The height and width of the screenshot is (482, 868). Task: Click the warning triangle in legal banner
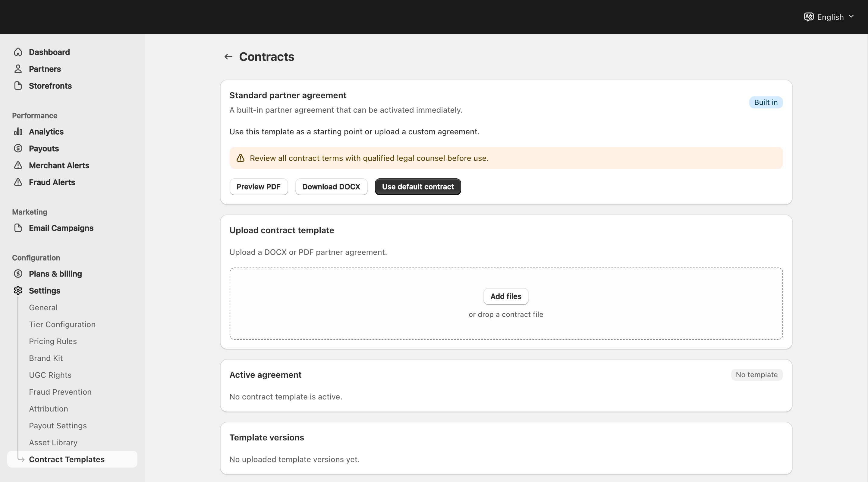coord(240,158)
